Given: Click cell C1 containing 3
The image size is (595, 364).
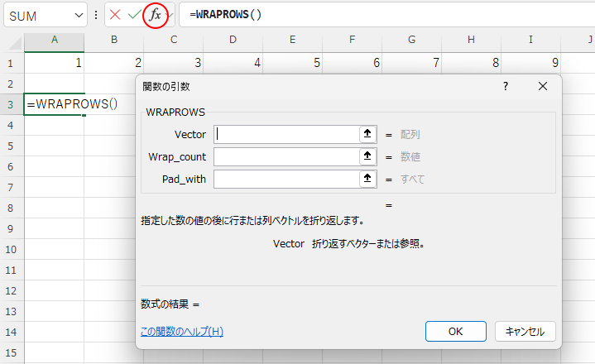Looking at the screenshot, I should coord(174,63).
